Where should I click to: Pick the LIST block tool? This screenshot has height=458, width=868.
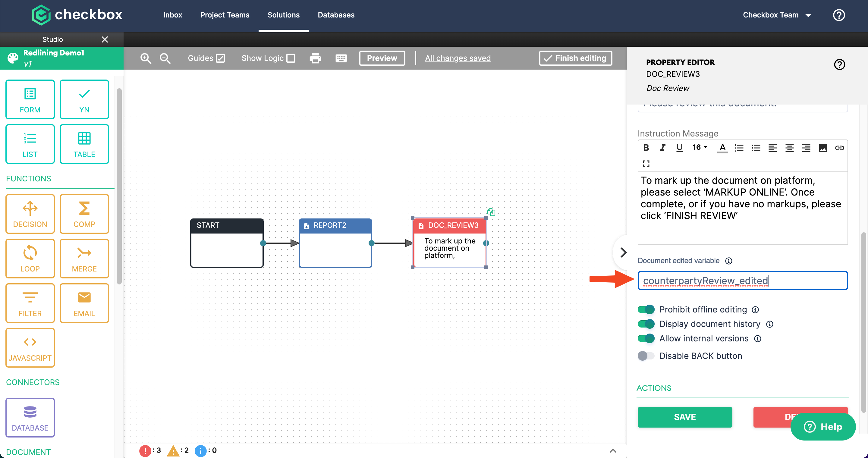30,144
